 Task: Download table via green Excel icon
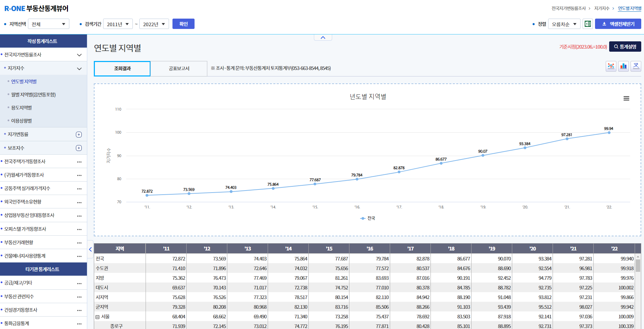[588, 24]
